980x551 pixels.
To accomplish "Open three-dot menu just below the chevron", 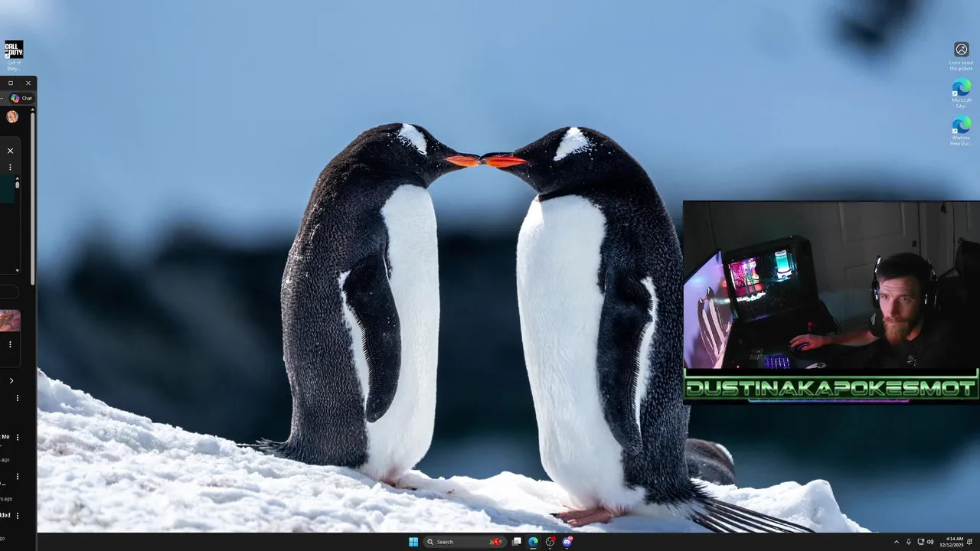I will pos(17,398).
